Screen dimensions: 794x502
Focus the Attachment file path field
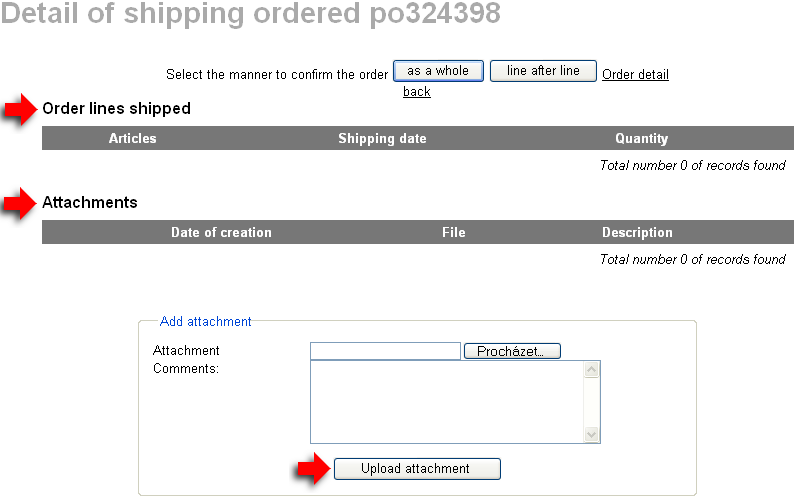pyautogui.click(x=385, y=351)
